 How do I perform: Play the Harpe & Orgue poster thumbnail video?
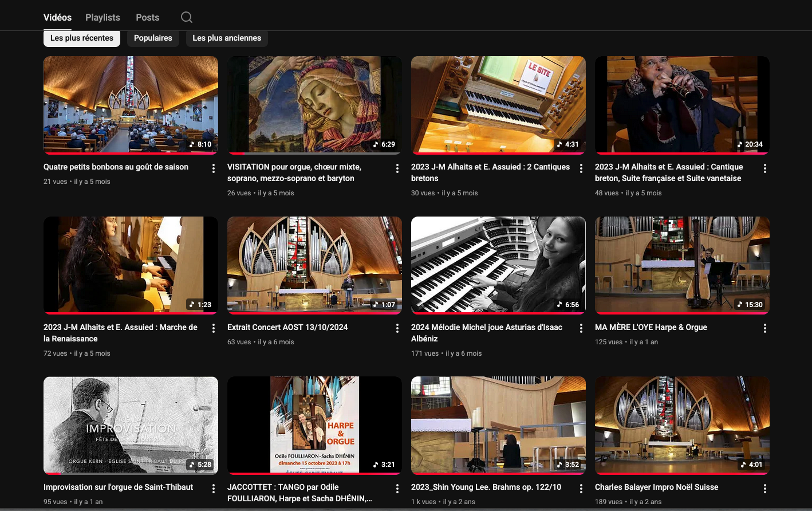pos(314,424)
